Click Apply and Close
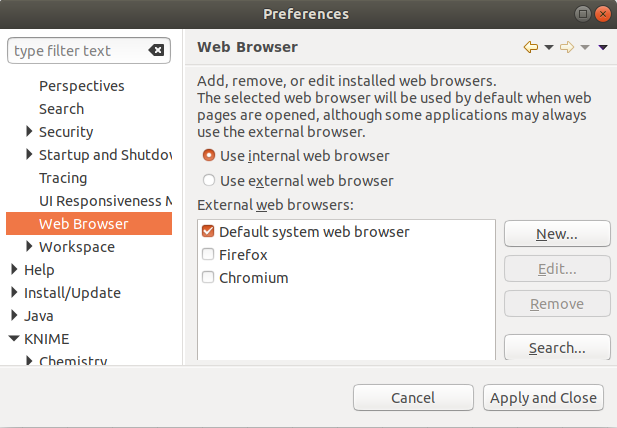This screenshot has width=617, height=428. pyautogui.click(x=543, y=398)
